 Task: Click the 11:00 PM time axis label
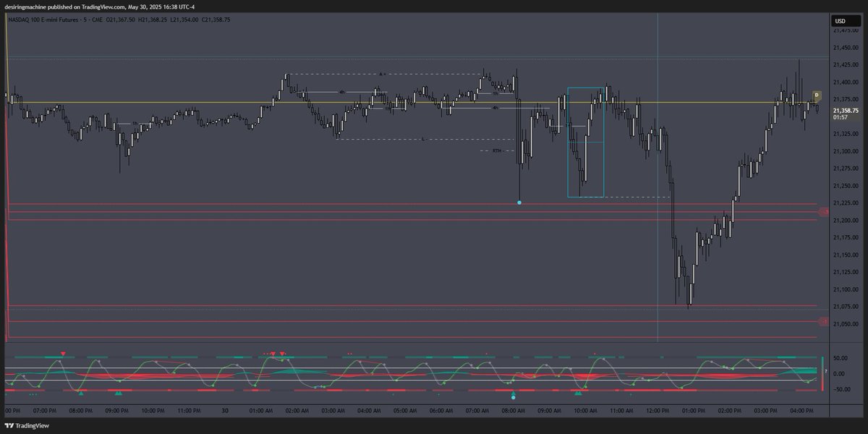(x=189, y=411)
